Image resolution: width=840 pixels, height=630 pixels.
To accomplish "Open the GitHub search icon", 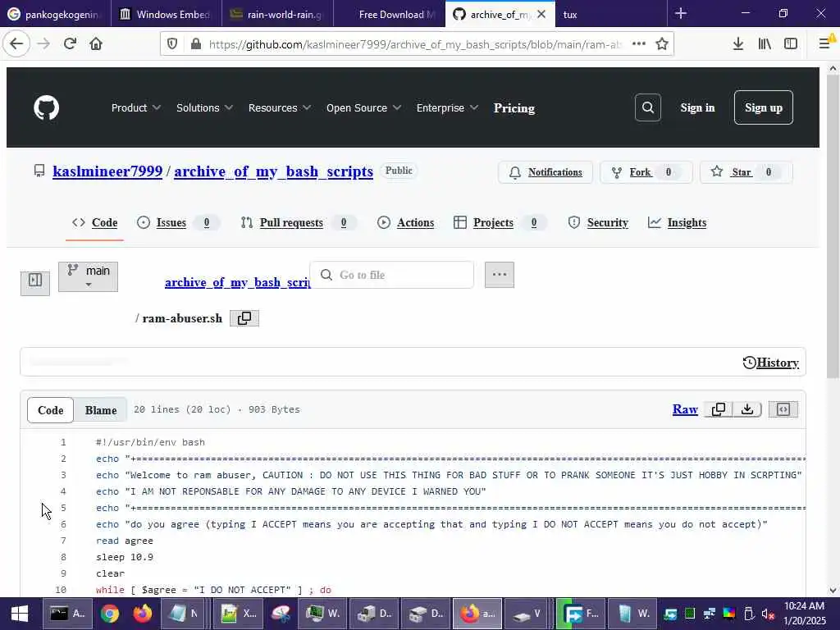I will pyautogui.click(x=648, y=107).
